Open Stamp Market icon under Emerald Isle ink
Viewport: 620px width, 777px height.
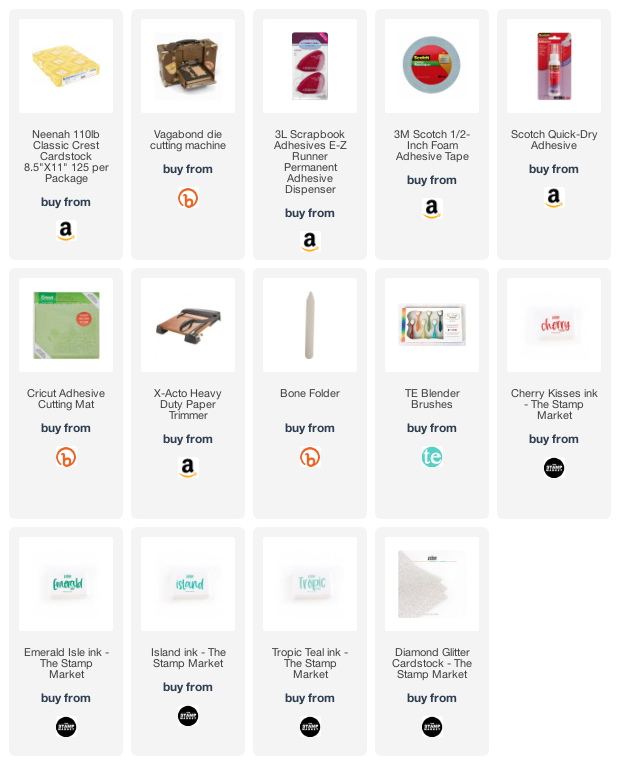[65, 727]
